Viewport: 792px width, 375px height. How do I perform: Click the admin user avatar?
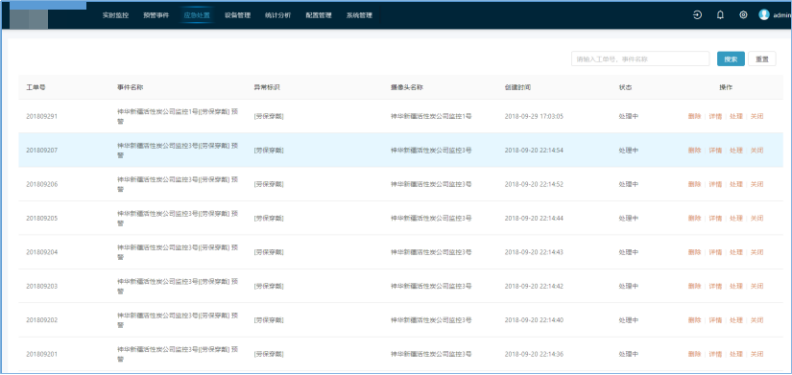pyautogui.click(x=764, y=15)
